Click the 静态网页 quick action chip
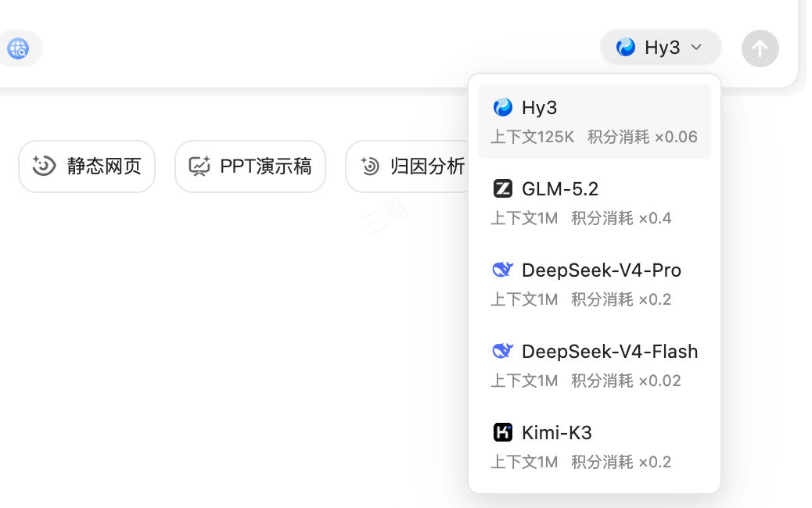 click(x=87, y=166)
